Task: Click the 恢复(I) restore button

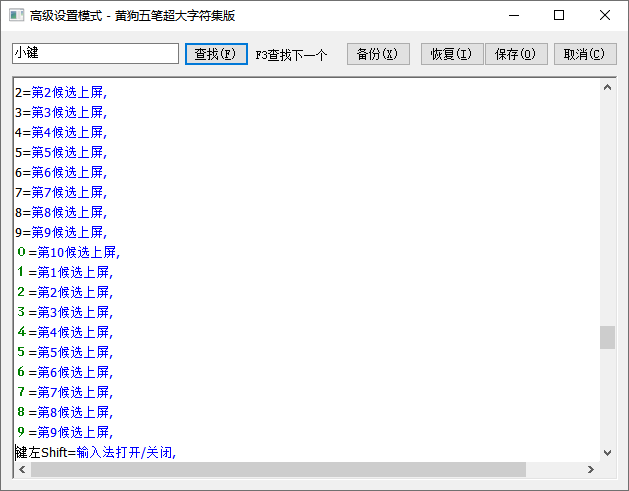Action: coord(451,54)
